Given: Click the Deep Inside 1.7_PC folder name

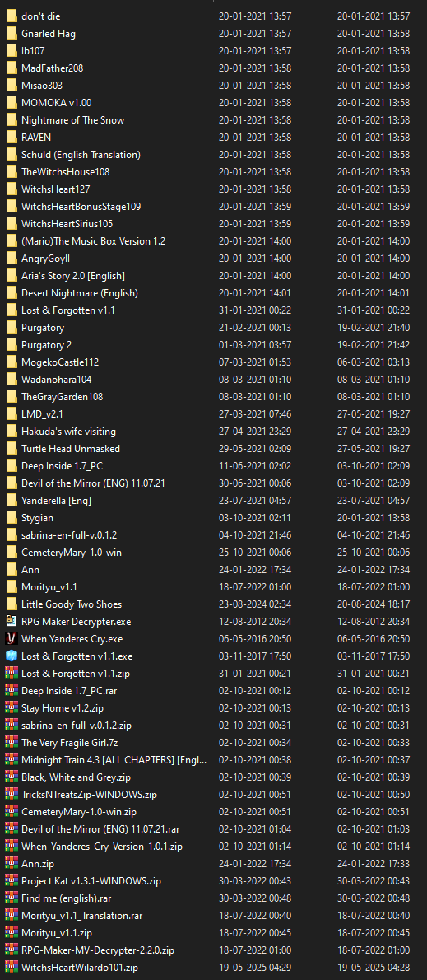Looking at the screenshot, I should [x=63, y=465].
